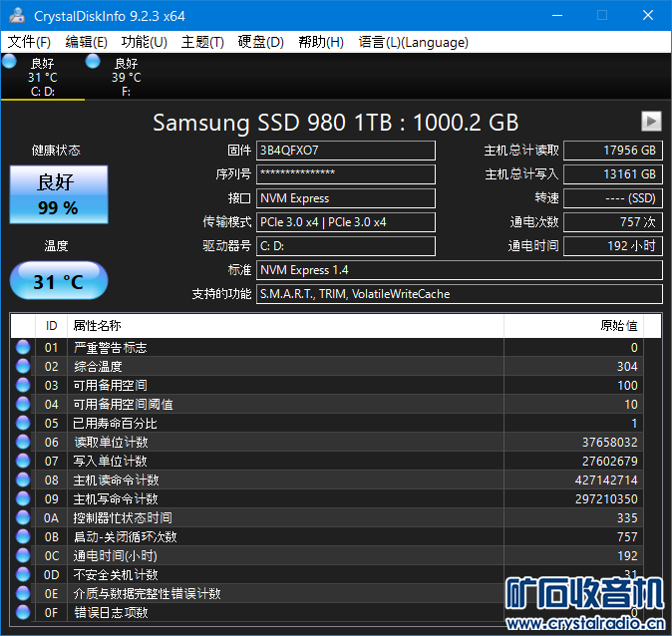Click the masked serial number field
The width and height of the screenshot is (672, 636).
345,174
